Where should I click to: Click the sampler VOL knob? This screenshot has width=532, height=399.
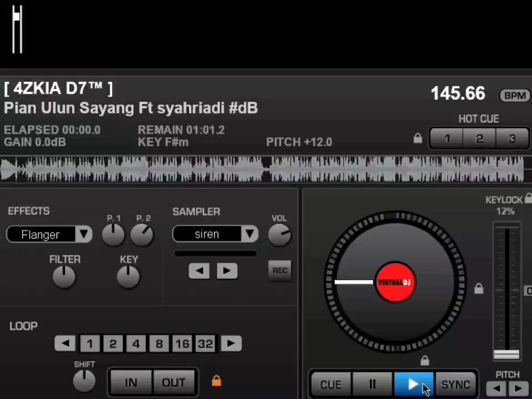pyautogui.click(x=279, y=235)
